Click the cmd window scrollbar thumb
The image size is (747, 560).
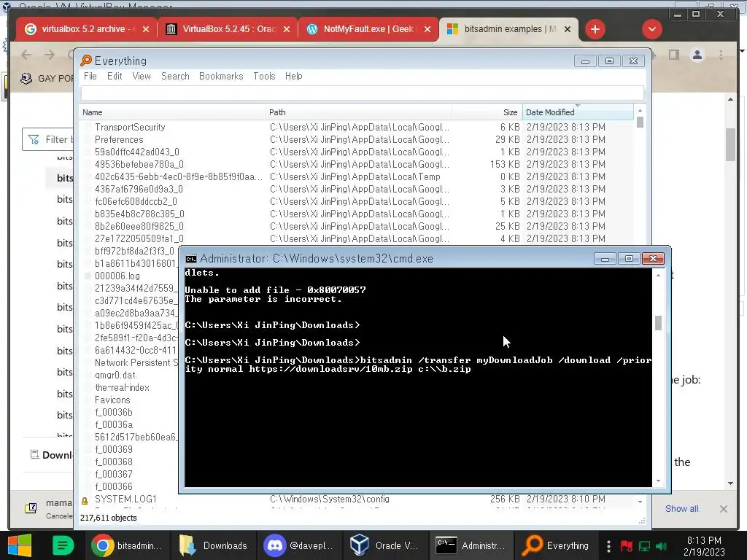[658, 323]
